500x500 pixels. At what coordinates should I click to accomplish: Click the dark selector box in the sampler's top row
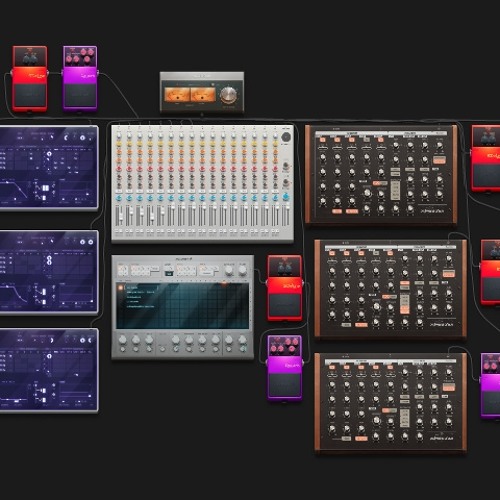coord(169,274)
